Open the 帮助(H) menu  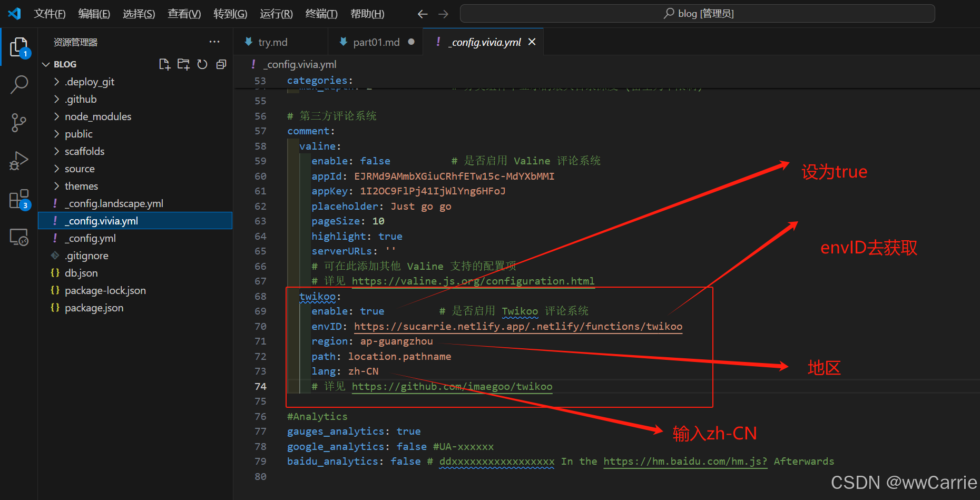coord(367,14)
